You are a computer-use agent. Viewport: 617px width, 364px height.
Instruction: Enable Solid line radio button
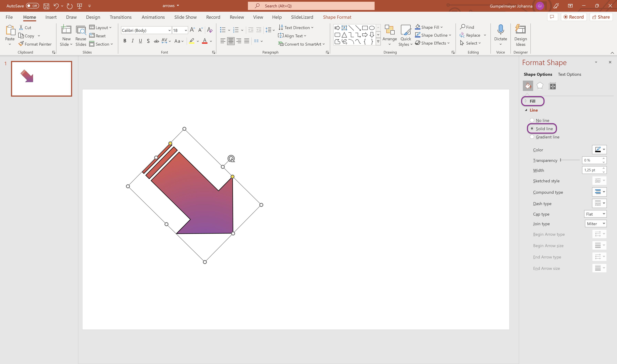pyautogui.click(x=532, y=128)
